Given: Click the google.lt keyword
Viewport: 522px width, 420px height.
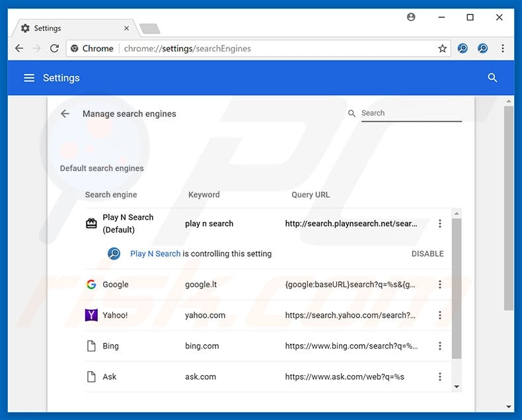Looking at the screenshot, I should pos(201,285).
